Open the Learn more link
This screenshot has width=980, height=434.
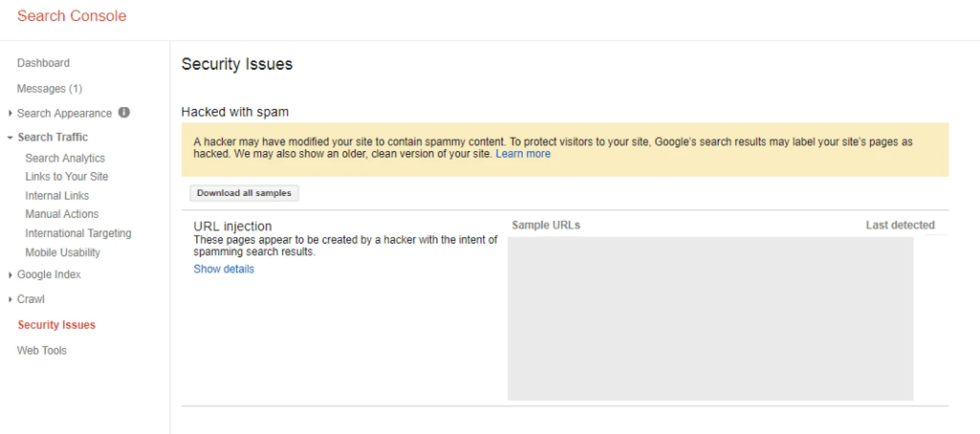click(x=522, y=154)
